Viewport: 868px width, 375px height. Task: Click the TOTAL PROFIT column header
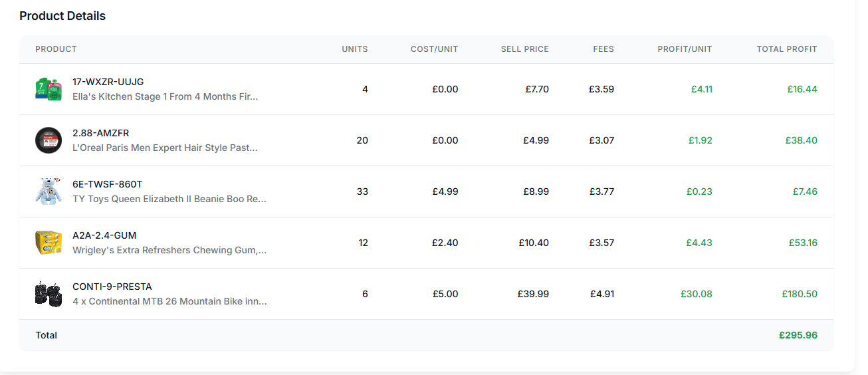click(786, 49)
